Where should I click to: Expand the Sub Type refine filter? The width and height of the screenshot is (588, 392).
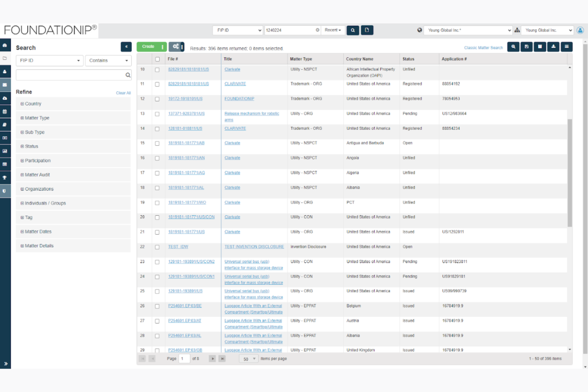(73, 132)
